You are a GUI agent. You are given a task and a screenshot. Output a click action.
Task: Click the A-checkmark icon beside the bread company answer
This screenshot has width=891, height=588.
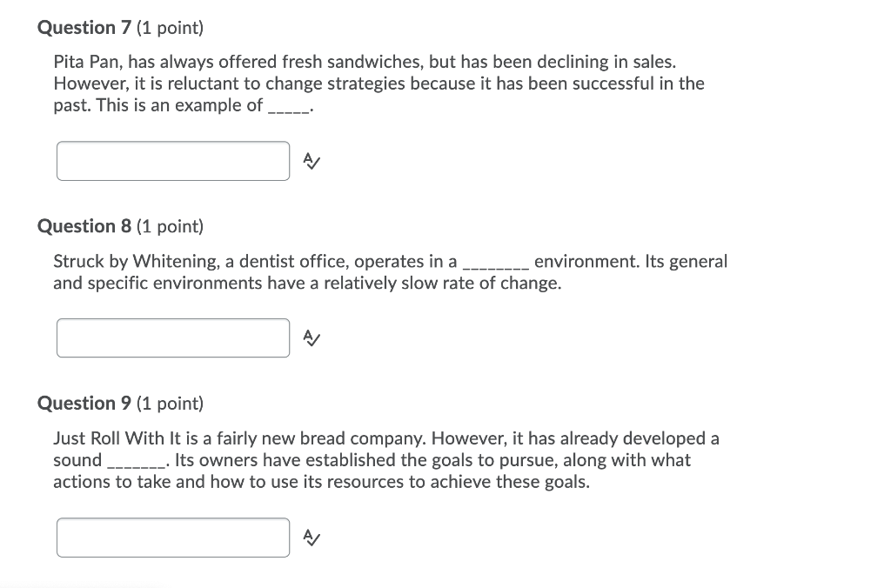[311, 537]
